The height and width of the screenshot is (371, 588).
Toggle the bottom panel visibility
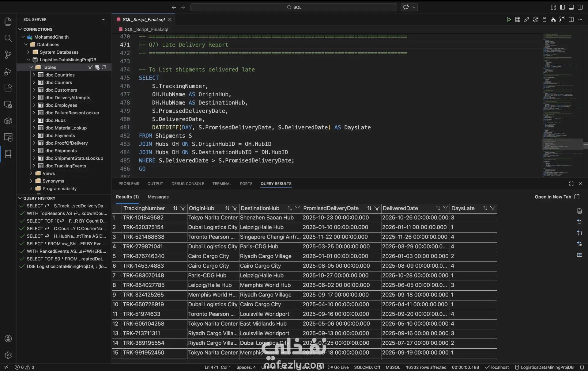point(571,7)
